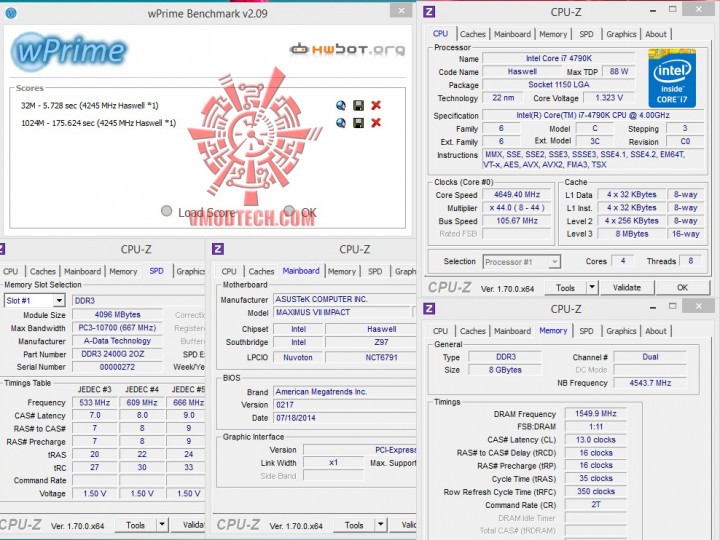Close the wPrime Benchmark window

click(x=401, y=11)
